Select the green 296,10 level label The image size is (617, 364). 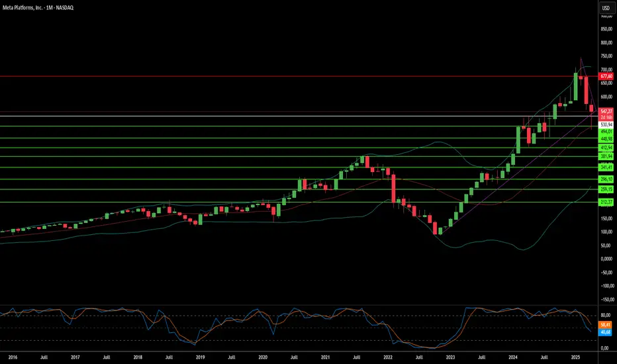[x=606, y=179]
